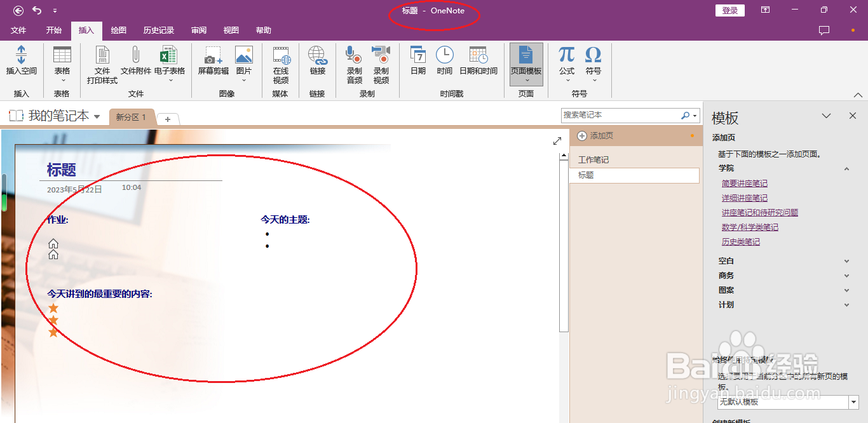Open the 帮助 tab
Screen dimensions: 868x423
pyautogui.click(x=264, y=30)
